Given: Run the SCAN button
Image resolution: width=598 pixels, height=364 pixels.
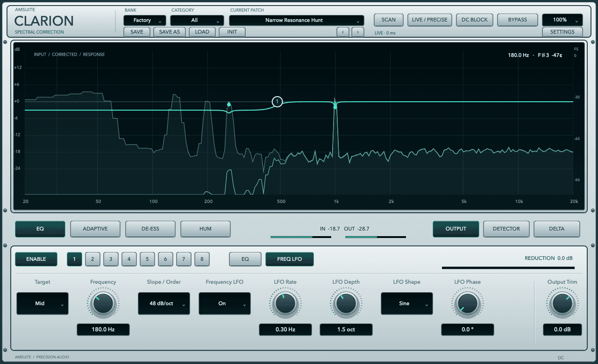Looking at the screenshot, I should (388, 20).
